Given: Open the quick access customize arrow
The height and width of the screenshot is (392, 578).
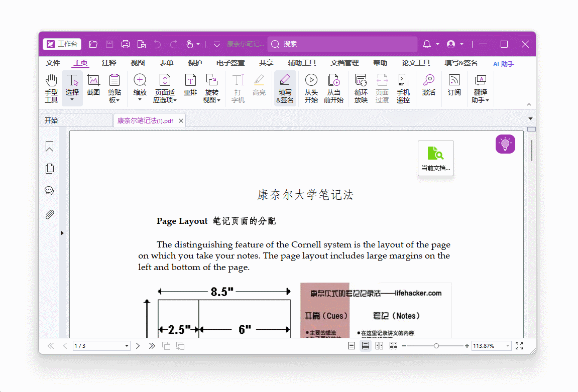Looking at the screenshot, I should pyautogui.click(x=217, y=44).
